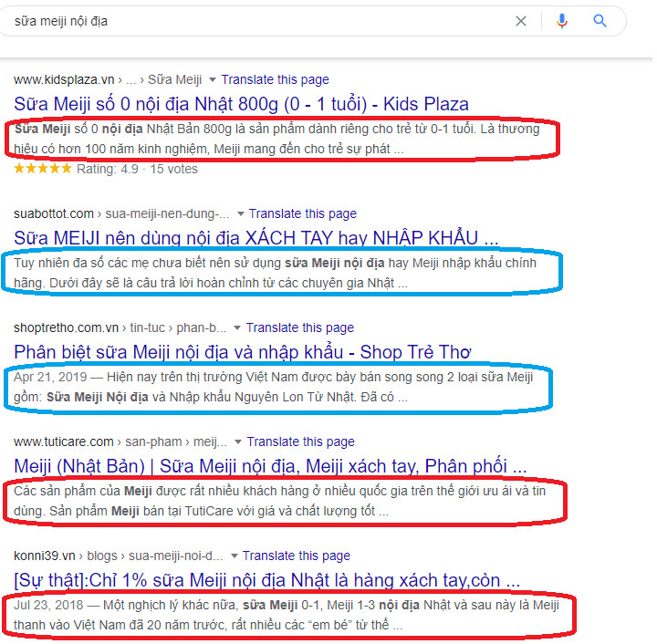Submit the query using the magnifier icon

600,20
